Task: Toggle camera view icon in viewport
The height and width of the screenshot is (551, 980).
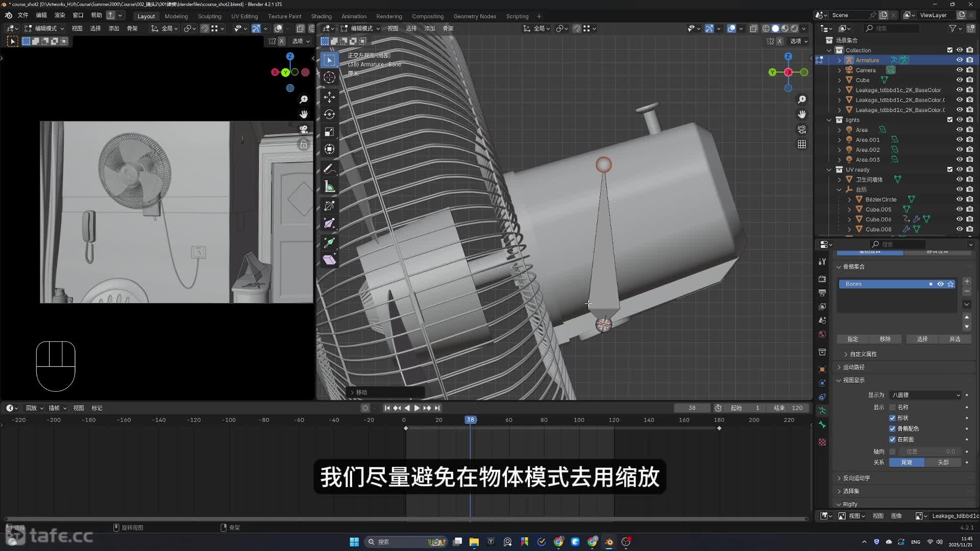Action: pyautogui.click(x=802, y=130)
